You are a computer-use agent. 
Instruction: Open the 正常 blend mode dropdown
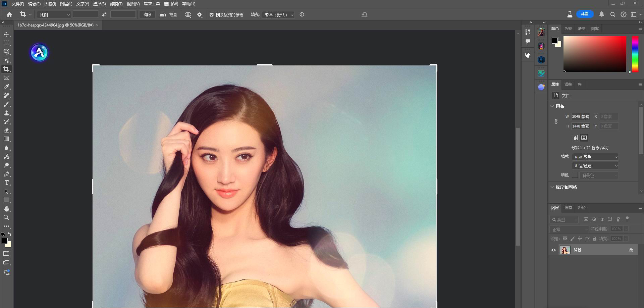(x=570, y=229)
